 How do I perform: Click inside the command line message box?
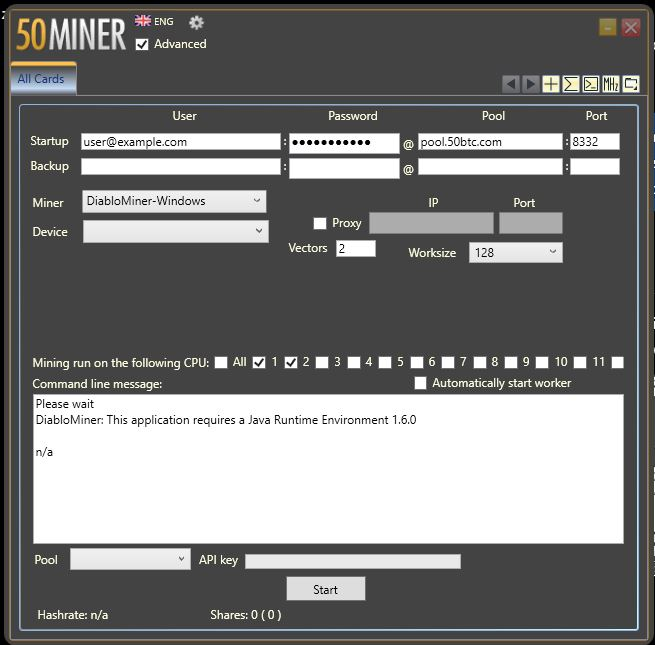[x=328, y=469]
